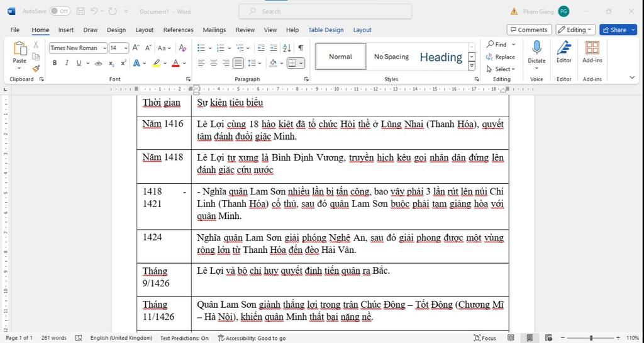Open Pham Giang account avatar
The width and height of the screenshot is (644, 343).
pyautogui.click(x=564, y=11)
